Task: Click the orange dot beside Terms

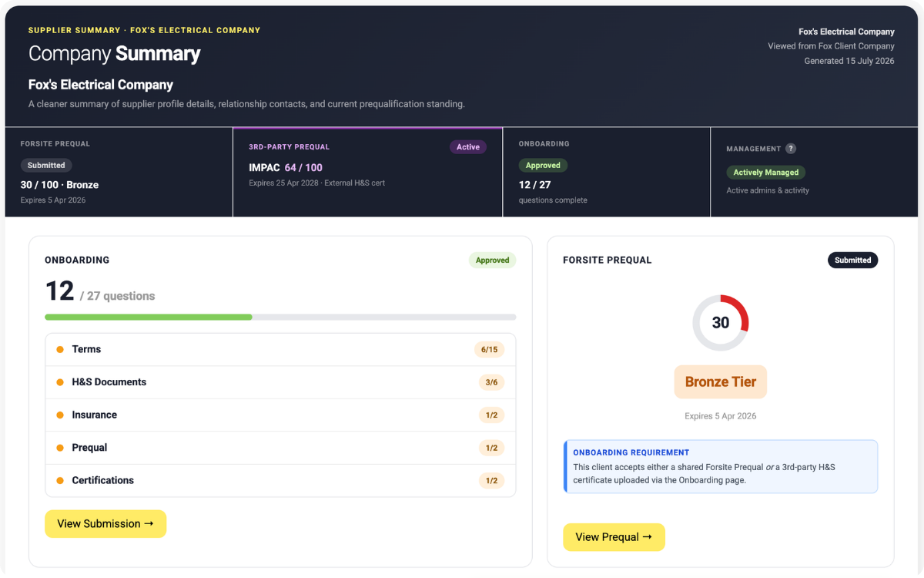Action: click(60, 350)
